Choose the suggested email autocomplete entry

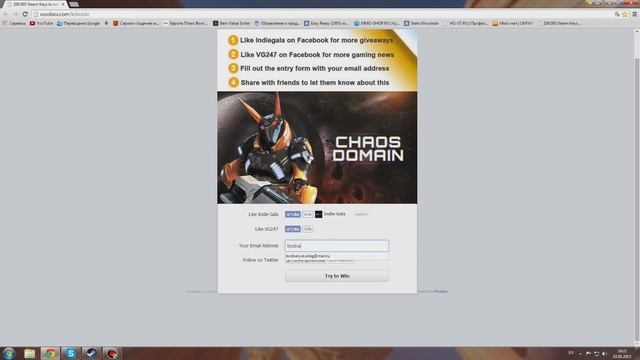(x=337, y=256)
